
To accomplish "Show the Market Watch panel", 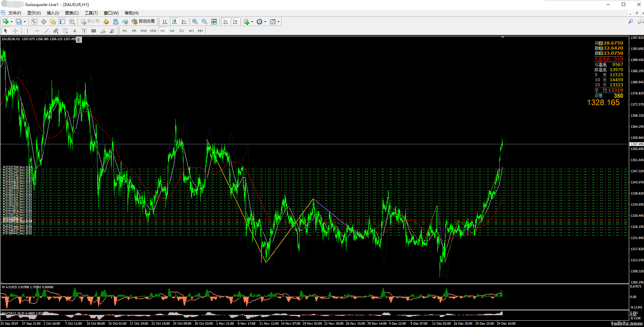I will (34, 22).
